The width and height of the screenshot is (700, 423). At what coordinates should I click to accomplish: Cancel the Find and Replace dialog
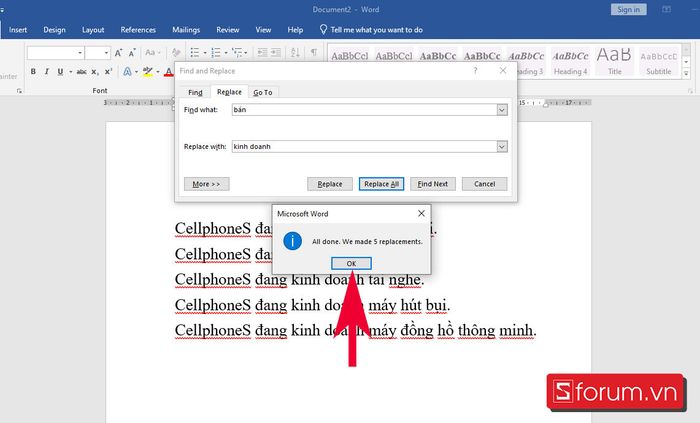[484, 184]
